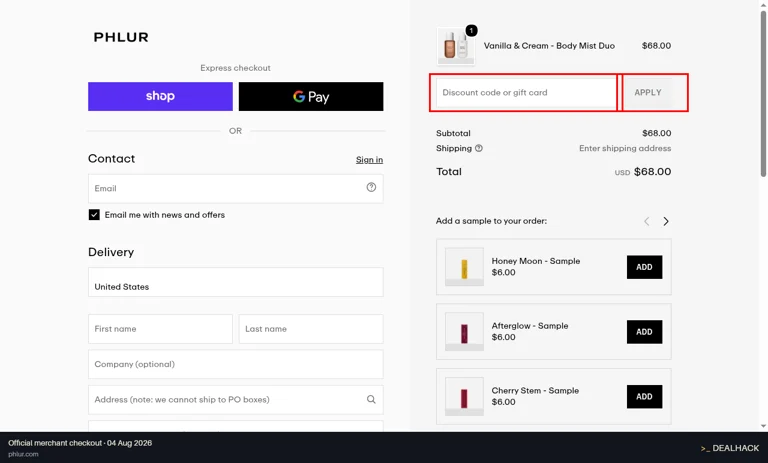The width and height of the screenshot is (768, 463).
Task: Choose Google Pay express checkout
Action: [x=311, y=97]
